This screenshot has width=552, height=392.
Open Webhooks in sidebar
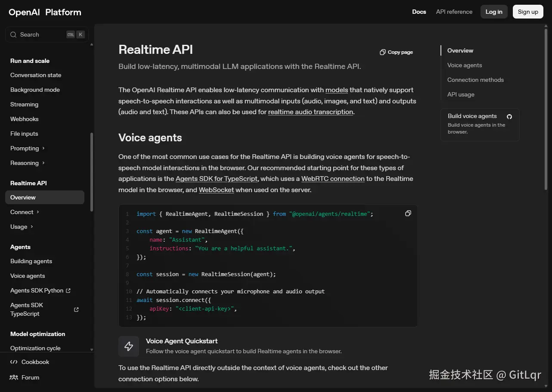coord(24,119)
